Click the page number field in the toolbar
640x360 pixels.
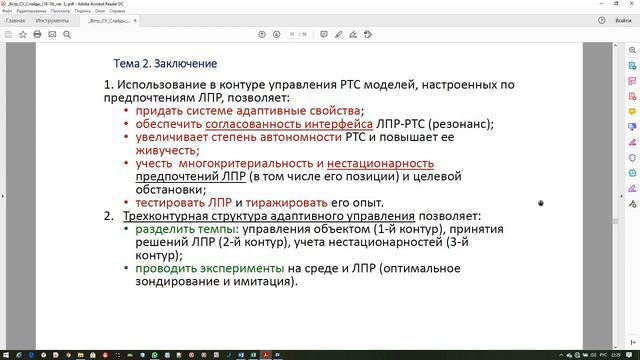coord(292,35)
